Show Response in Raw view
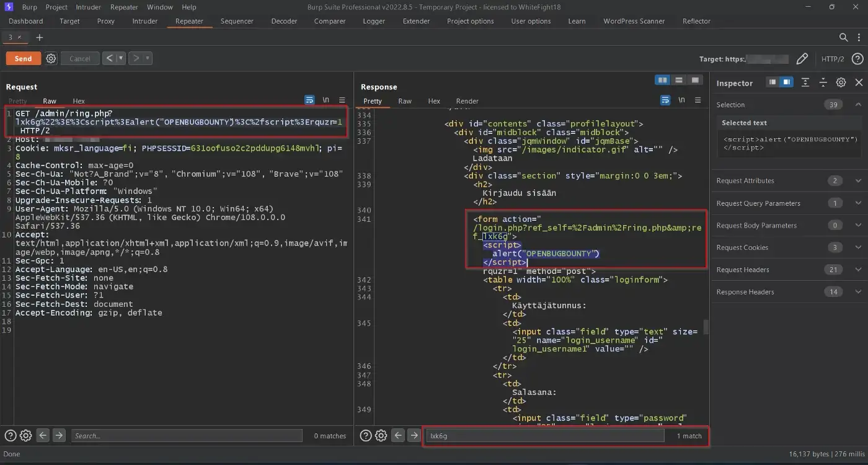Image resolution: width=868 pixels, height=465 pixels. point(405,101)
